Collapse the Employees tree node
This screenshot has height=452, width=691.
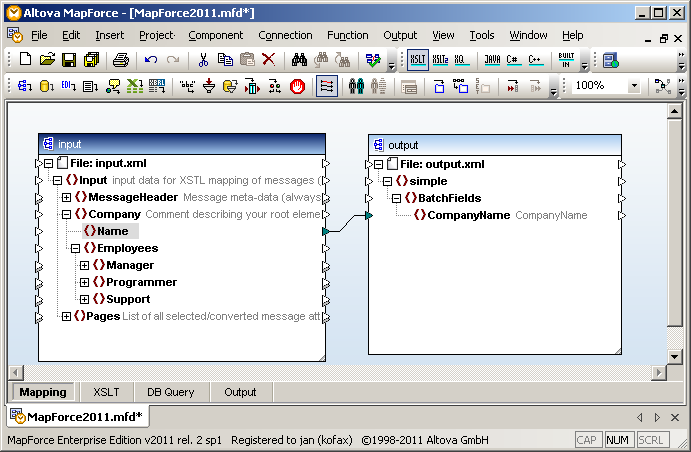pyautogui.click(x=76, y=248)
